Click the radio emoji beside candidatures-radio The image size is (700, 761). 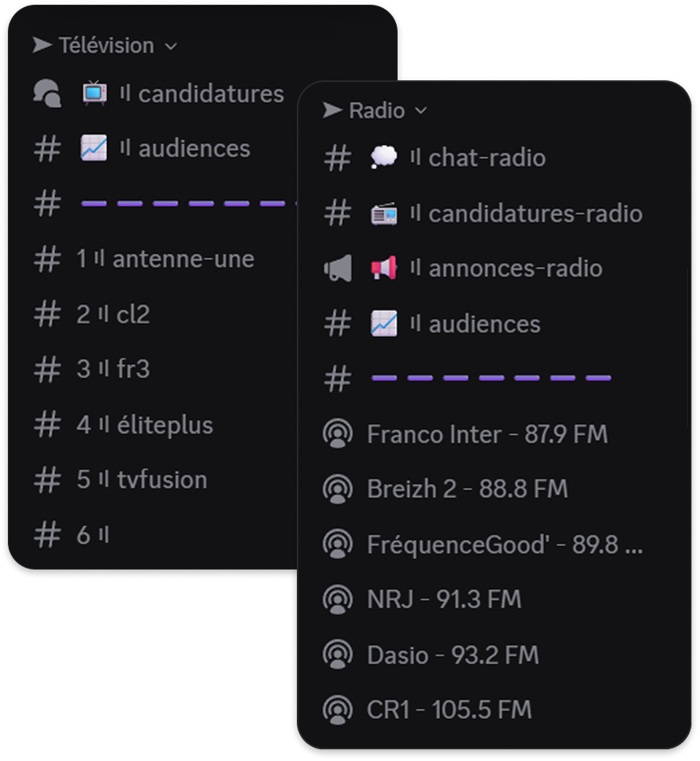(386, 213)
